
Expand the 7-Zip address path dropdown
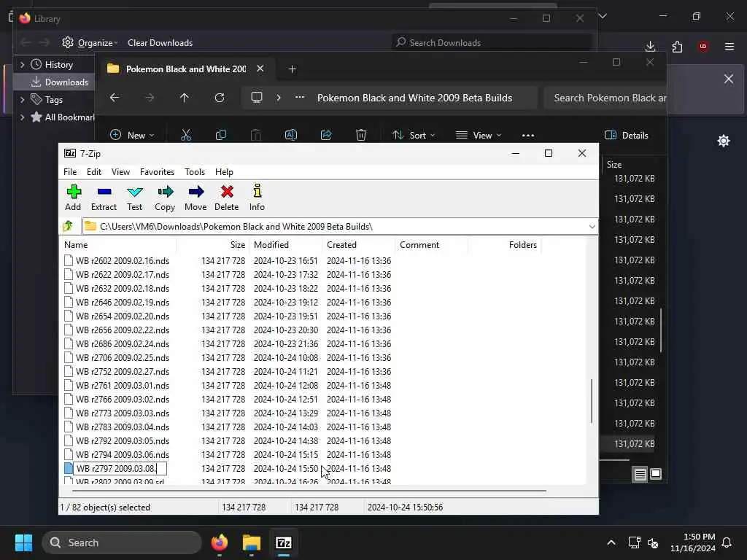click(592, 226)
